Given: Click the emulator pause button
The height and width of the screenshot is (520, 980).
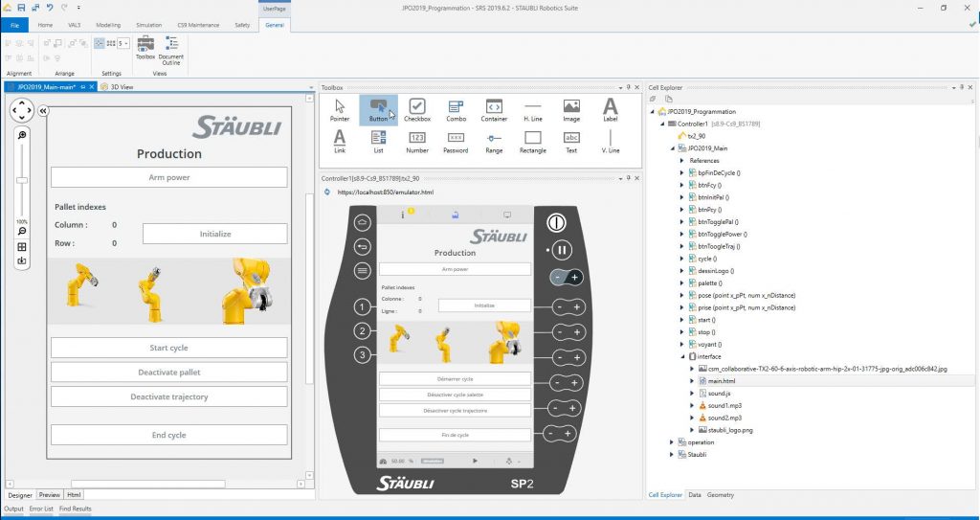Looking at the screenshot, I should (x=561, y=250).
